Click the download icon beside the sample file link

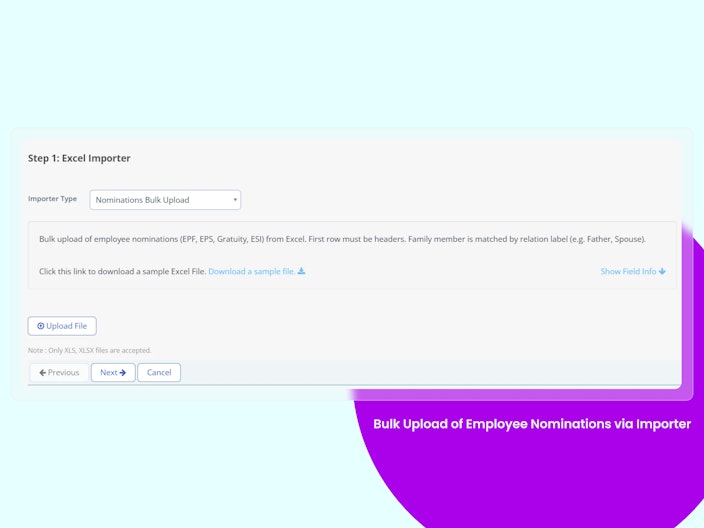point(301,271)
